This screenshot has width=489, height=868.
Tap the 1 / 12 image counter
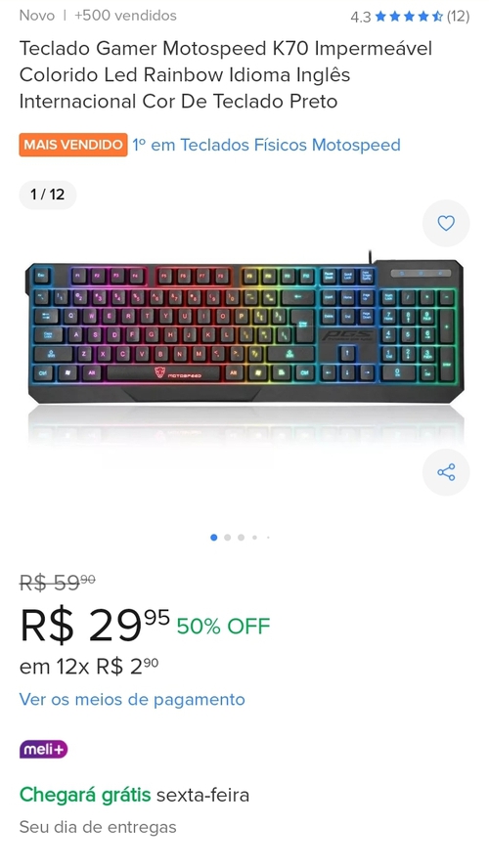(48, 195)
